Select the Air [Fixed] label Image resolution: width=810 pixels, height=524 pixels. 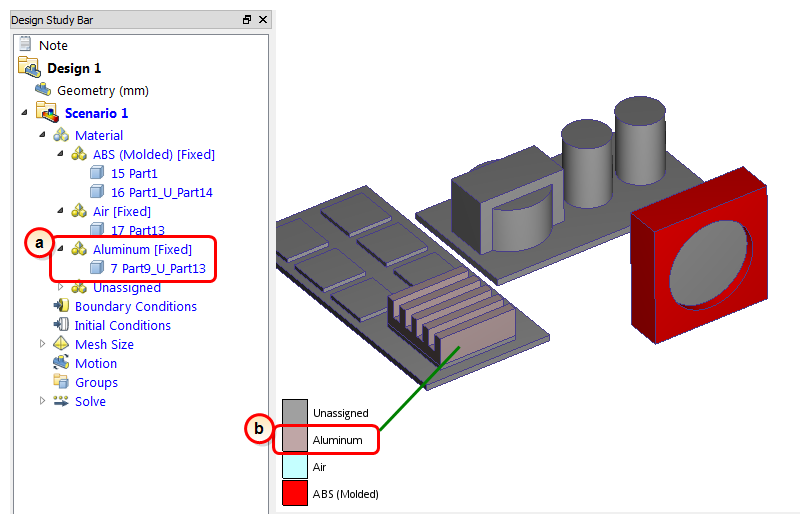coord(122,211)
